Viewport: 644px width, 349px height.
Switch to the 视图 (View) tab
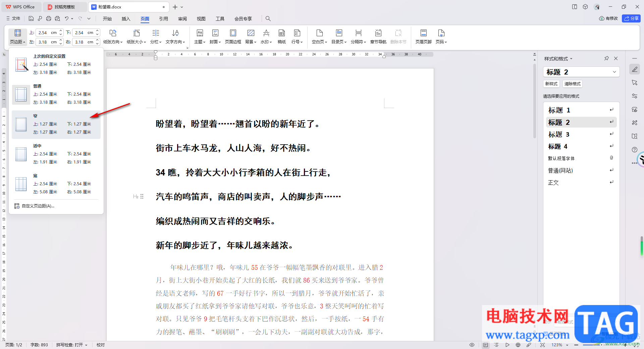[201, 19]
